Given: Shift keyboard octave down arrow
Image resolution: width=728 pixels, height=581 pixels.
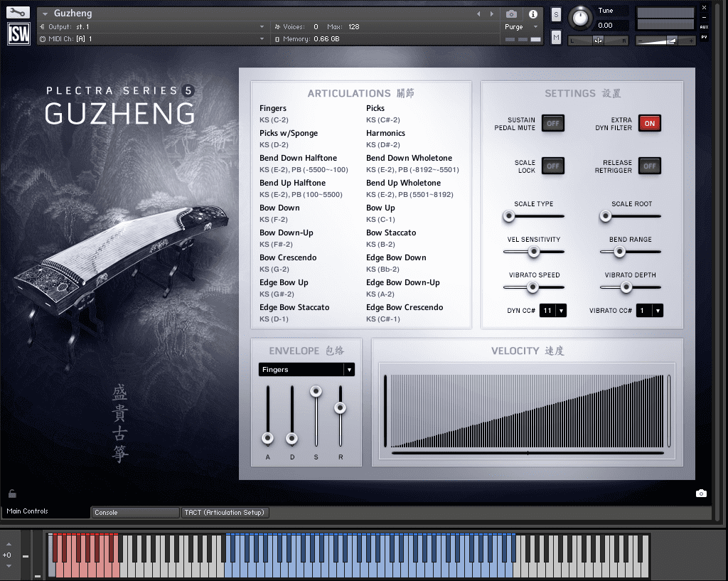Looking at the screenshot, I should point(9,565).
